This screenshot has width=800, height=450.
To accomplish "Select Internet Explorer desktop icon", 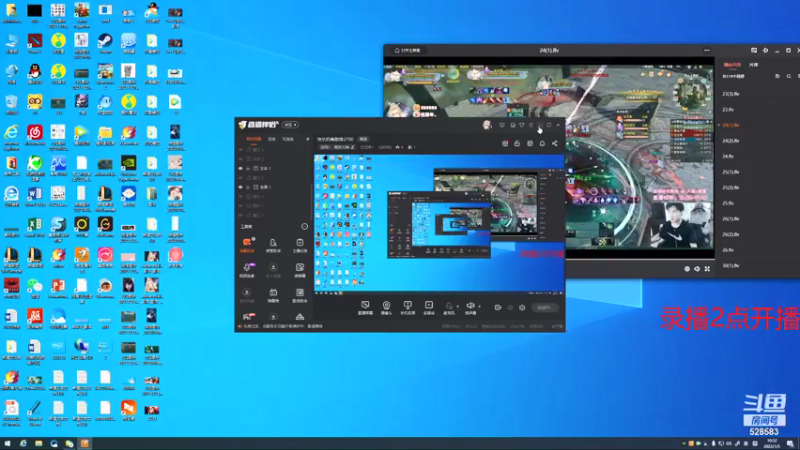I will tap(11, 135).
